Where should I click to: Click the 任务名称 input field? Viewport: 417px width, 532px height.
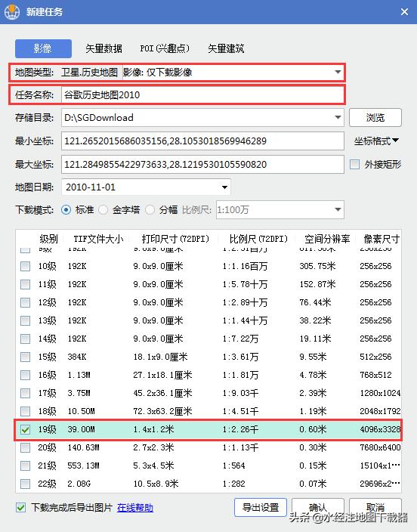point(202,94)
